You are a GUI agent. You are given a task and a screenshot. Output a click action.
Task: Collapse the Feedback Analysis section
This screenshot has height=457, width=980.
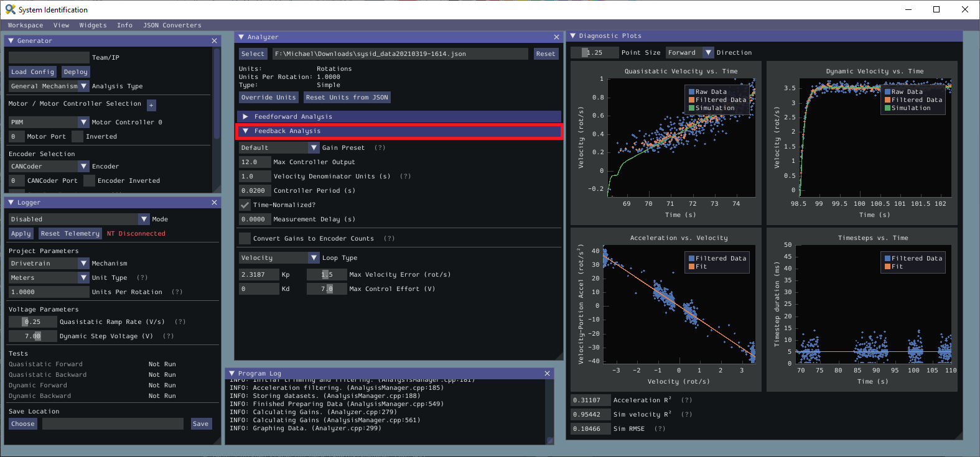(x=399, y=131)
